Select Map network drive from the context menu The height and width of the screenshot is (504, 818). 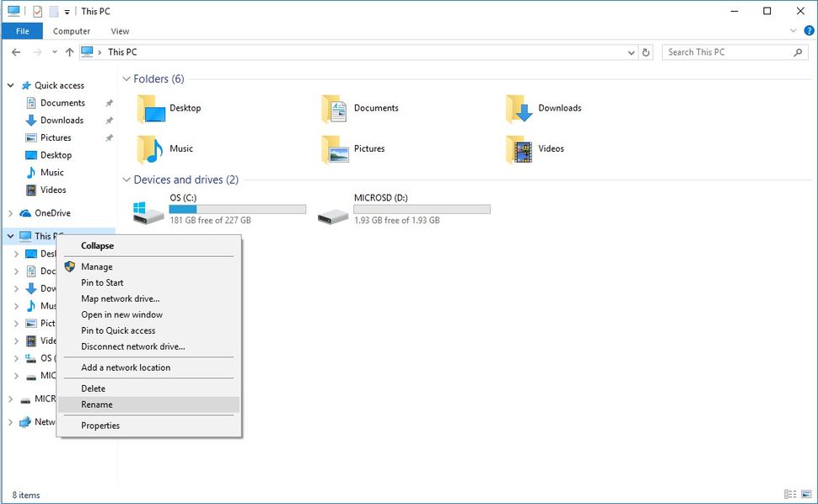121,298
